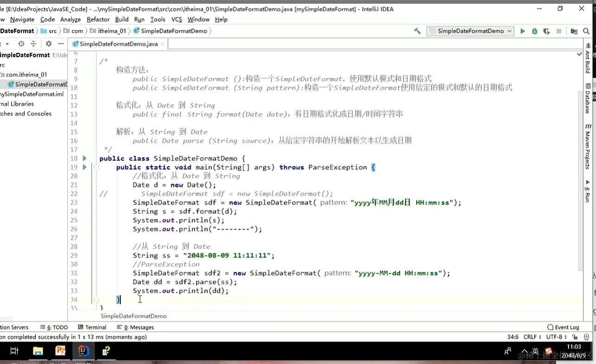
Task: Open the Maven Projects side panel
Action: 589,146
